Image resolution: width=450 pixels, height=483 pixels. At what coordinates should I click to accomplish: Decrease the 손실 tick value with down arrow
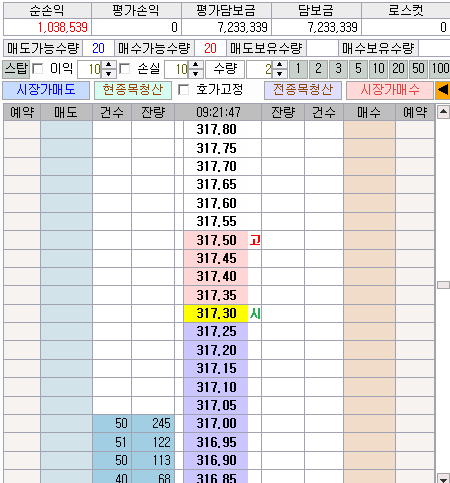coord(196,73)
